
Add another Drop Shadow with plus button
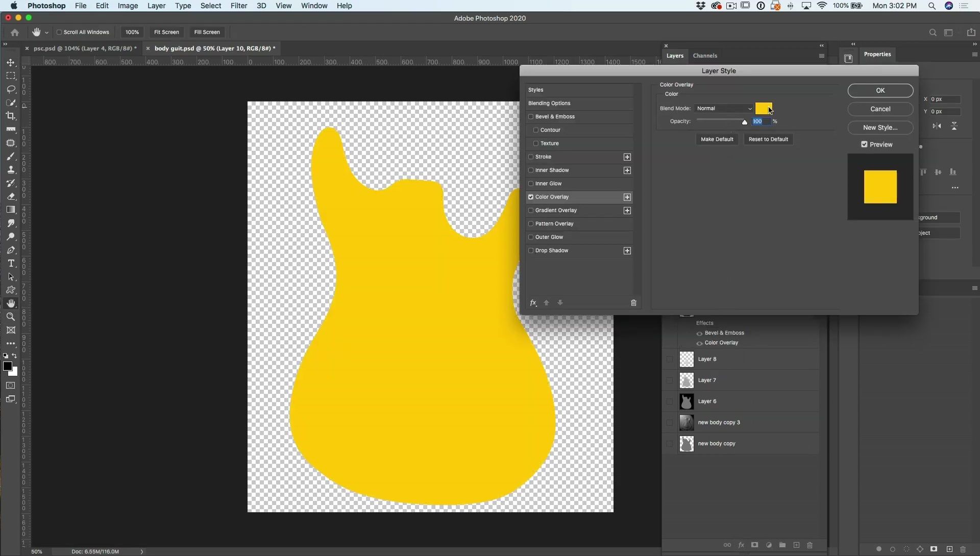[x=627, y=250]
